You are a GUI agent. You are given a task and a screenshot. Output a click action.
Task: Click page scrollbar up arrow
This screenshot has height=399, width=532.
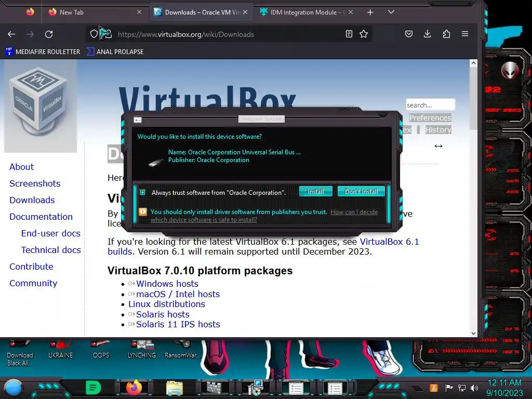(473, 63)
